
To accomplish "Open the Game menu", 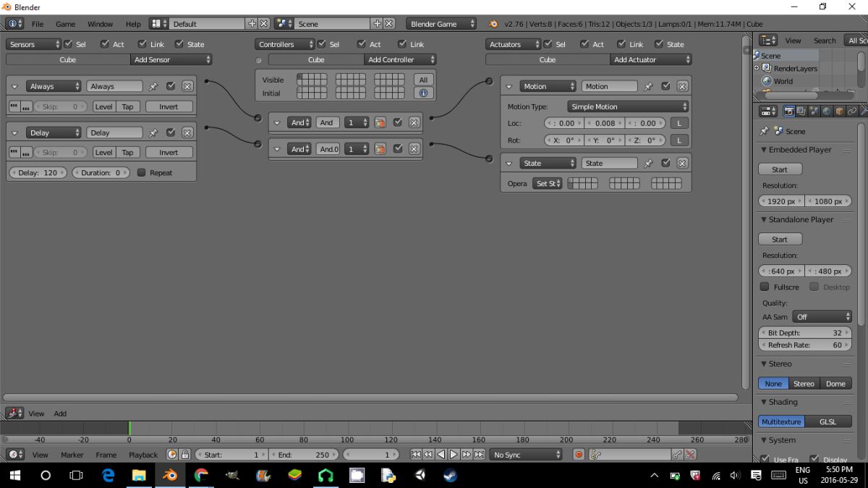I will (x=66, y=24).
